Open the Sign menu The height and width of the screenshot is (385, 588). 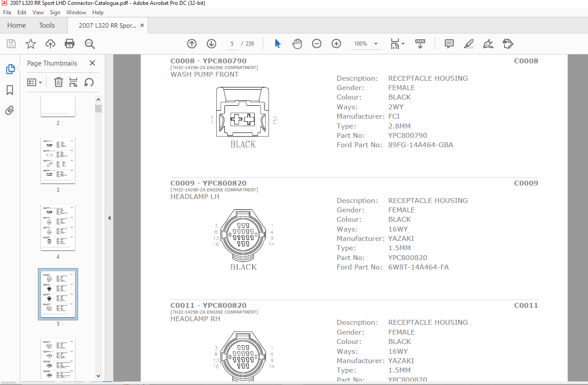55,12
